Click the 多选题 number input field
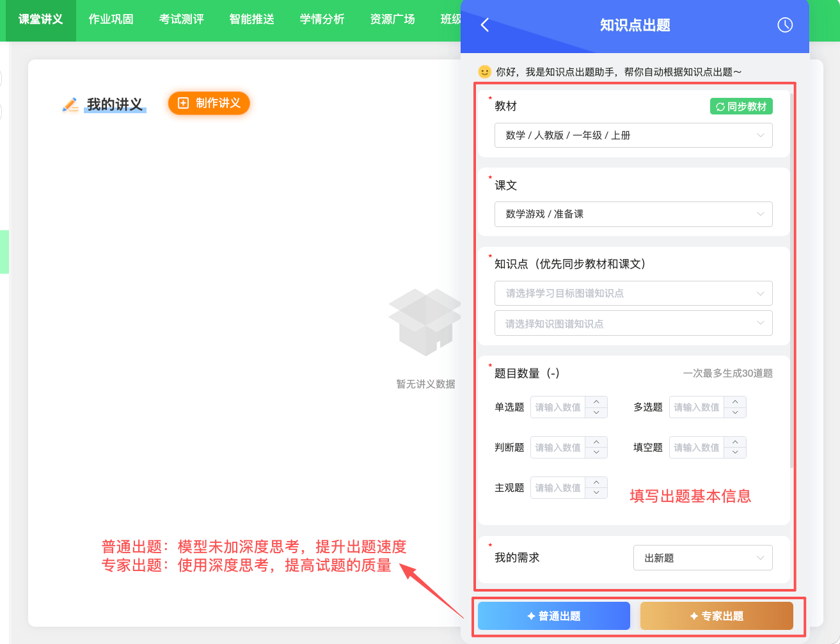 [x=697, y=407]
